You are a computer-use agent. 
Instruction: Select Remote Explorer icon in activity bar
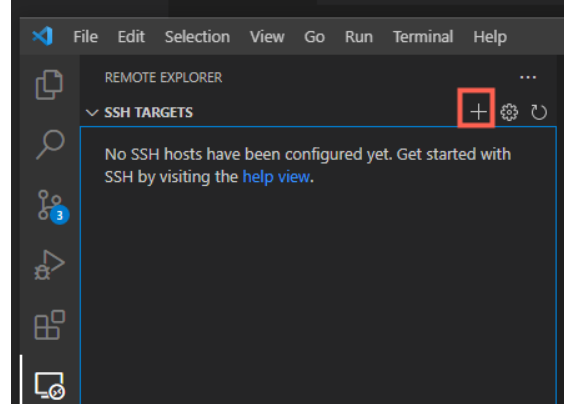tap(50, 385)
